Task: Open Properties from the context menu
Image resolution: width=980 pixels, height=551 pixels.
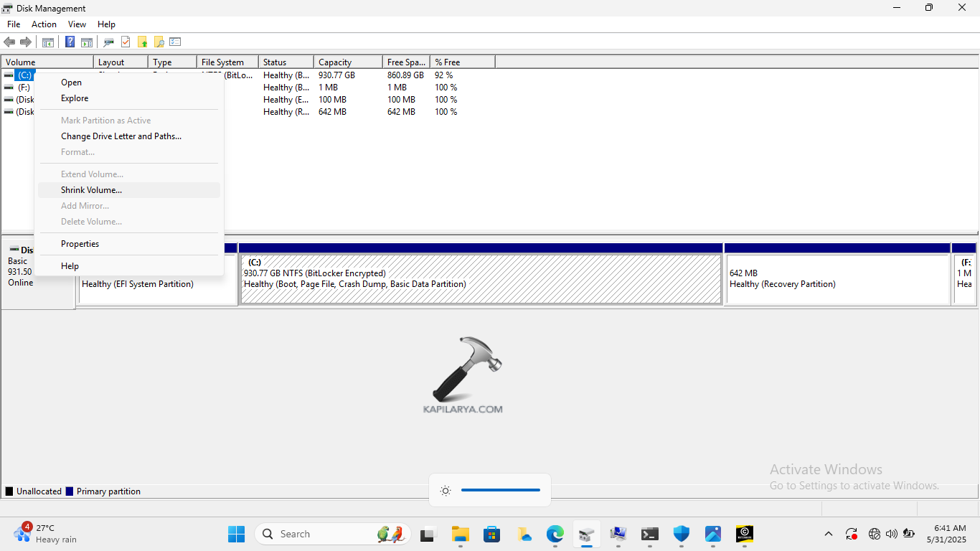Action: pyautogui.click(x=80, y=244)
